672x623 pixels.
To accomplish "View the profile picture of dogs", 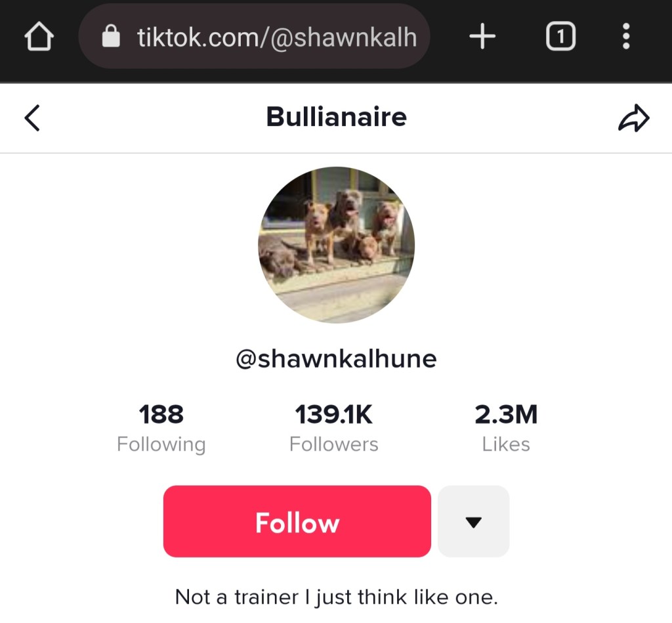I will pos(337,245).
